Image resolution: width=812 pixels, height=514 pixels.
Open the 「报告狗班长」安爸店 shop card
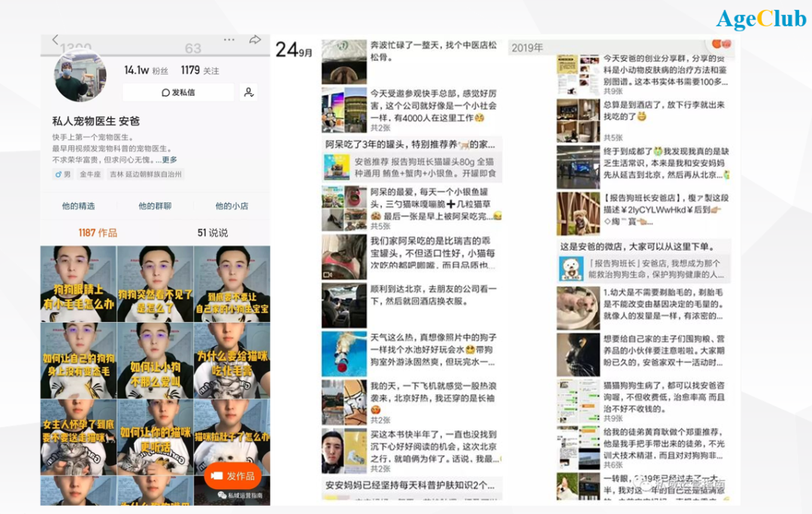click(643, 269)
